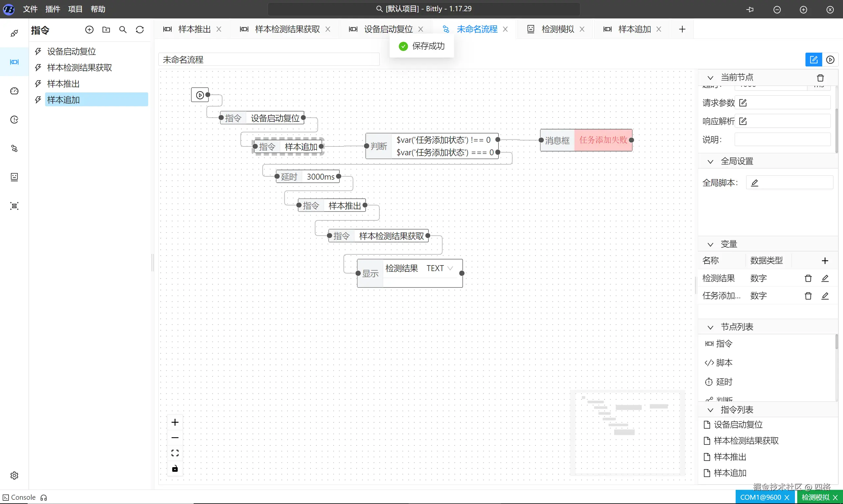The image size is (843, 504).
Task: Click the refresh commands icon
Action: pyautogui.click(x=140, y=30)
